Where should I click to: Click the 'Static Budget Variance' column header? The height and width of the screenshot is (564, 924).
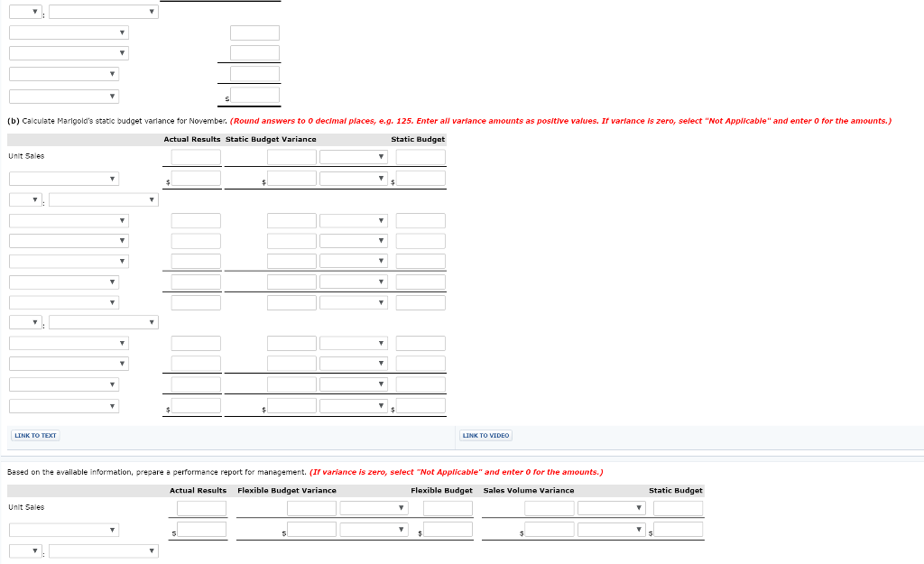(271, 140)
